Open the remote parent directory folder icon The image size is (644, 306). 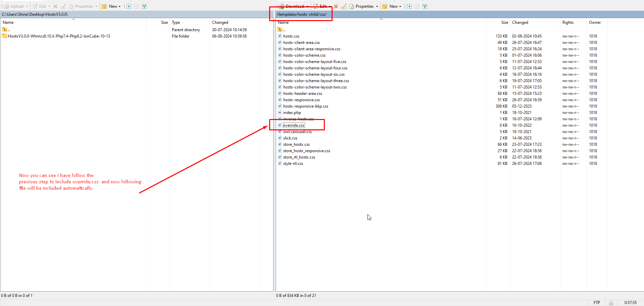click(x=280, y=29)
